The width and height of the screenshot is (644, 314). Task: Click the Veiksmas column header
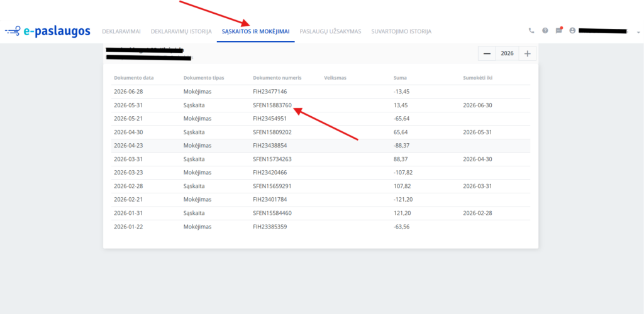(335, 78)
